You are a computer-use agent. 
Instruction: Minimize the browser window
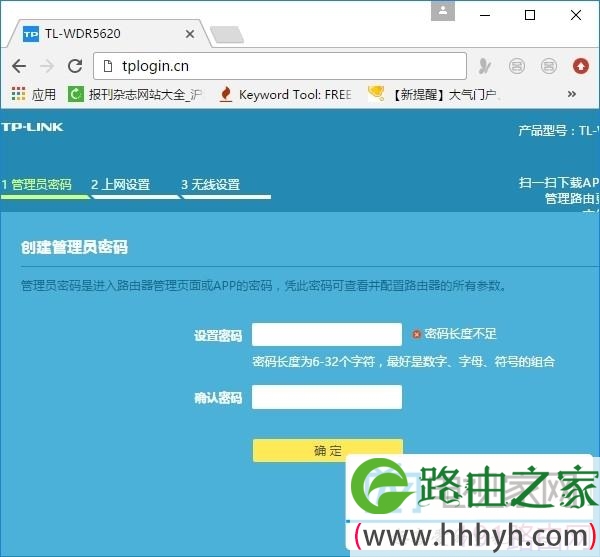[x=485, y=15]
